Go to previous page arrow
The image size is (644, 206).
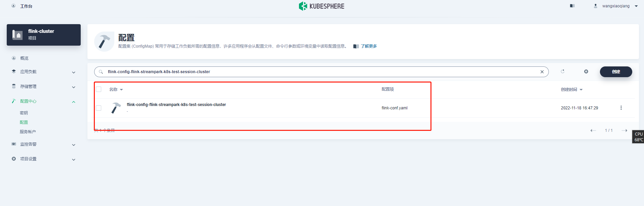593,131
